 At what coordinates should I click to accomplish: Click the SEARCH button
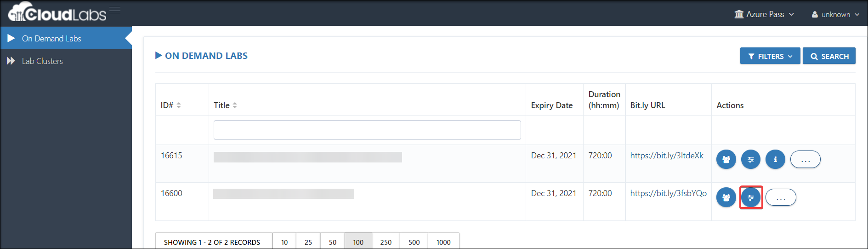click(x=829, y=56)
